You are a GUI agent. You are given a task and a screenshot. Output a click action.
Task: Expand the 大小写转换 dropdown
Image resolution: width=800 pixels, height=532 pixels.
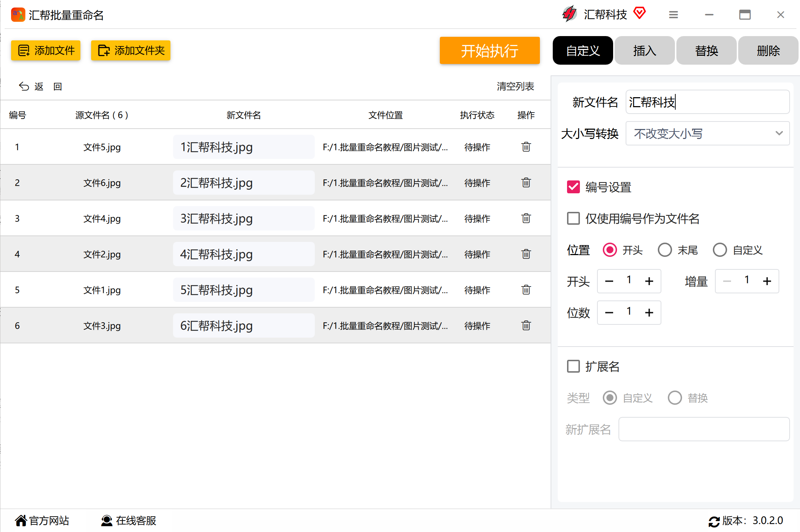pyautogui.click(x=707, y=133)
